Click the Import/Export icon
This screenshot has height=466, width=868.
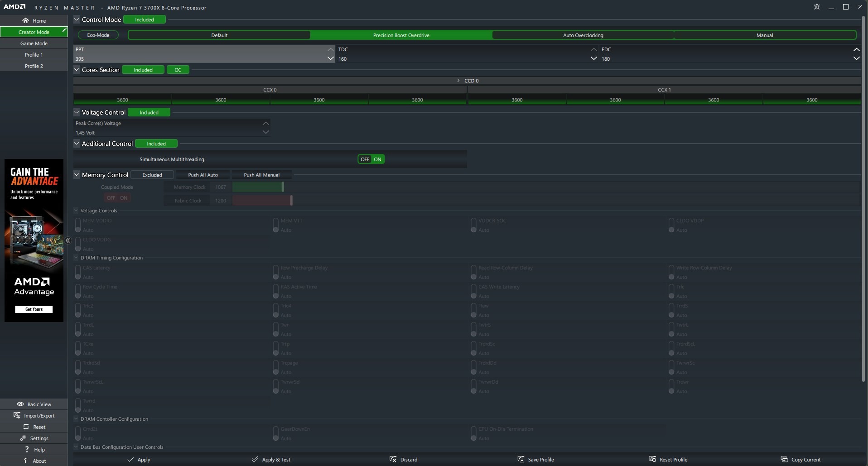pos(17,415)
